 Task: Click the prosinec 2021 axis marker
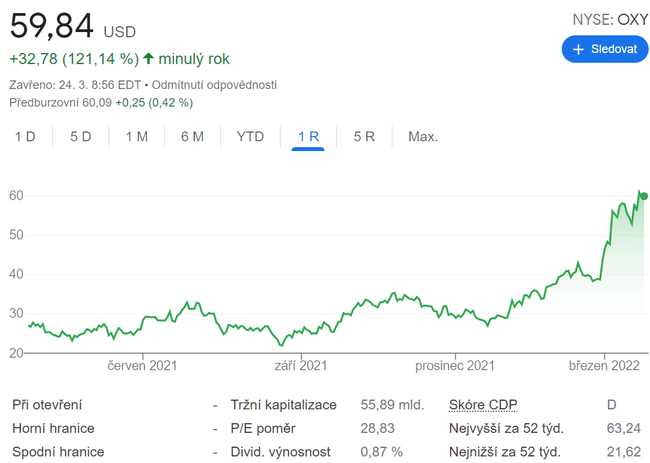(456, 367)
